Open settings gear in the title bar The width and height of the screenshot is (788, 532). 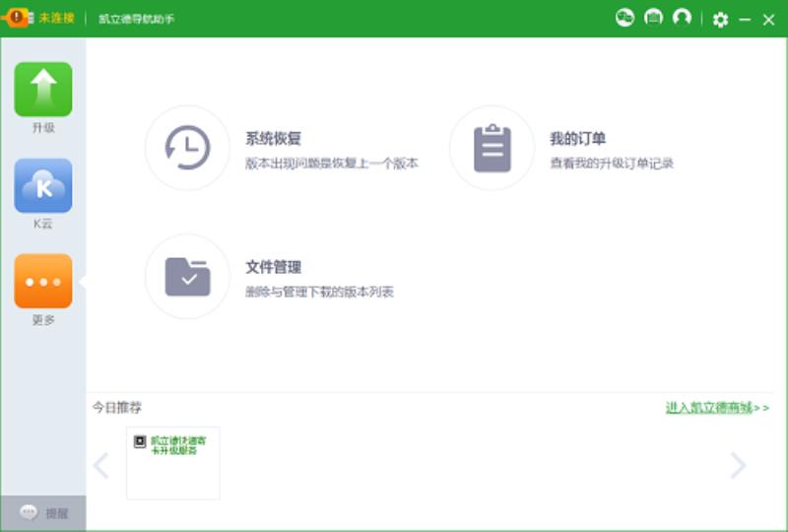(720, 20)
